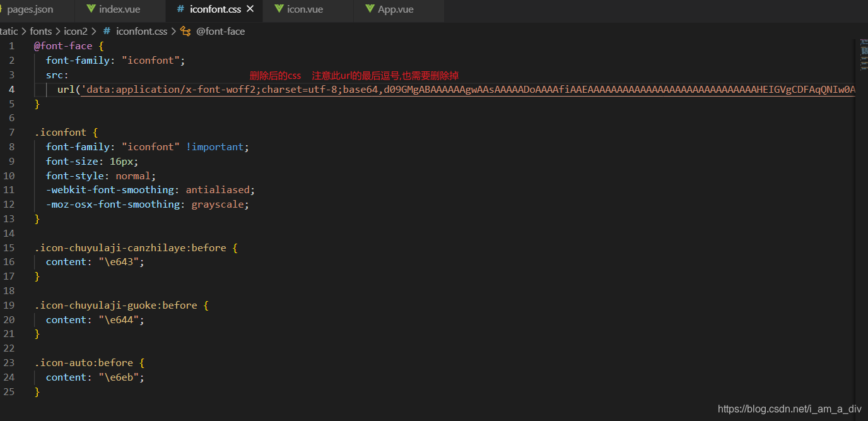Image resolution: width=868 pixels, height=421 pixels.
Task: Click the iconfont.css breadcrumb segment
Action: coord(142,31)
